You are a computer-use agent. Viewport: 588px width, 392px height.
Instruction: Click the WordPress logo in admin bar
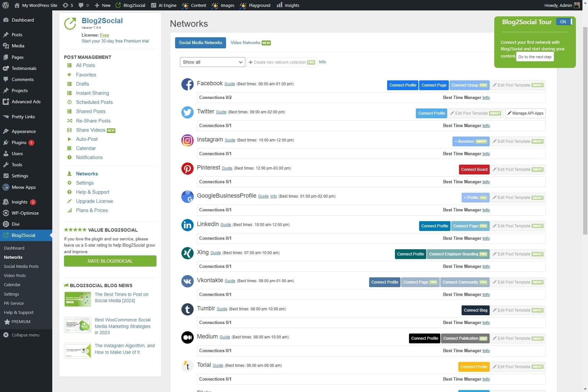[x=5, y=5]
